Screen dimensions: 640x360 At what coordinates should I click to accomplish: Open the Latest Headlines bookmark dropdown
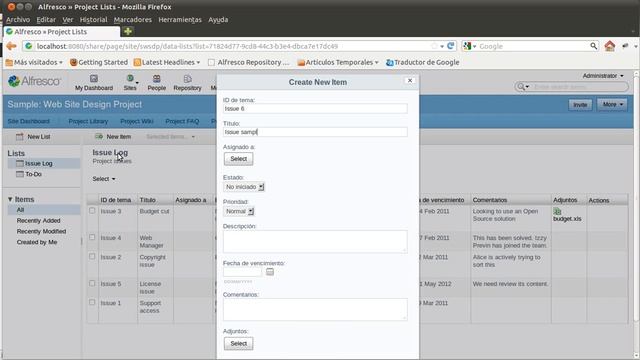[x=167, y=62]
